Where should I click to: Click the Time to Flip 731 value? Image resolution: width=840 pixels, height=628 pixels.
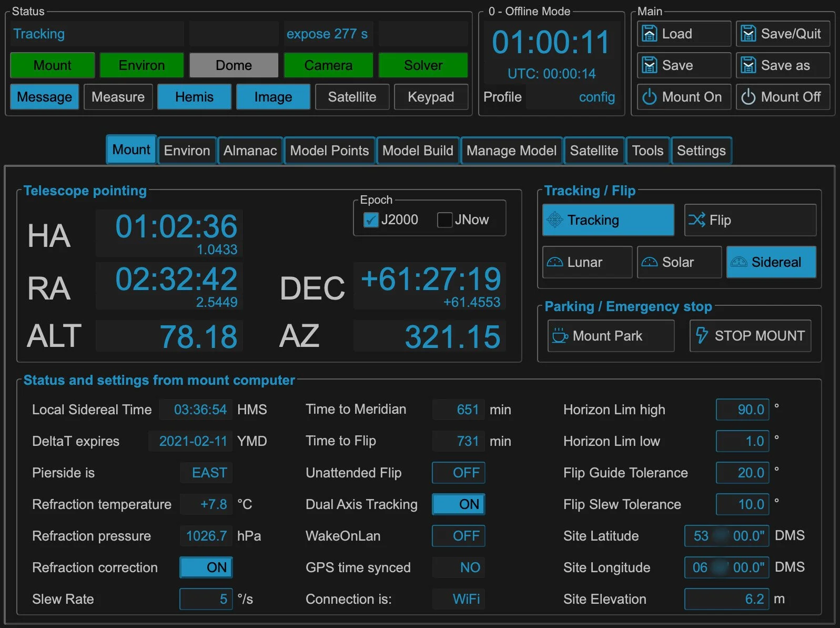(x=459, y=441)
